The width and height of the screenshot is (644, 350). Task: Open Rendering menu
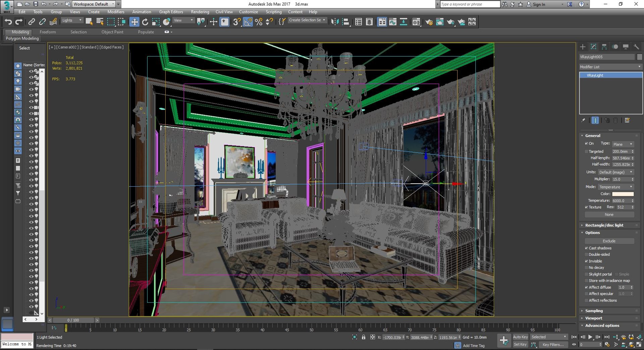click(x=200, y=12)
